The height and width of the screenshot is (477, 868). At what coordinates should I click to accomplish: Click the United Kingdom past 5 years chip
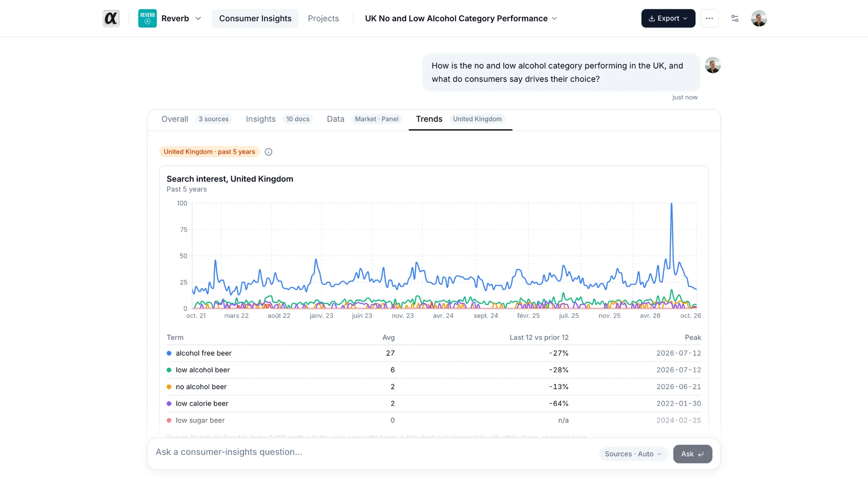[209, 152]
